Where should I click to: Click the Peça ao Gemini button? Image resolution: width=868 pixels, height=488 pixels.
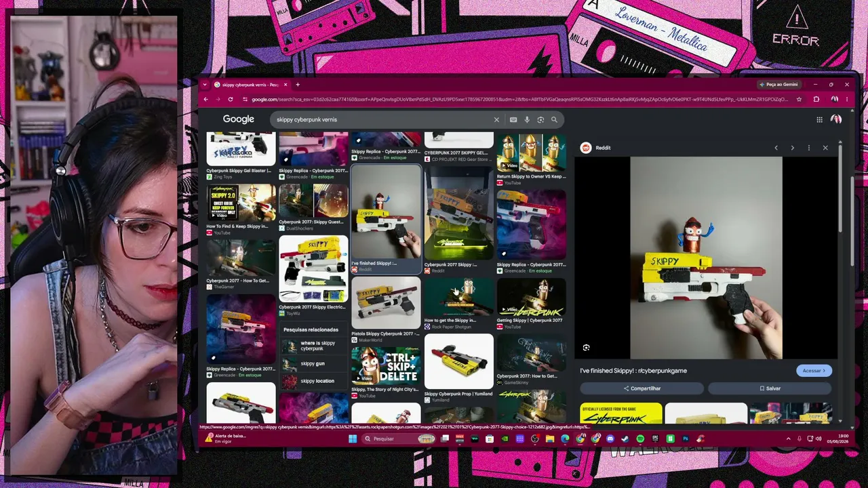click(x=778, y=85)
